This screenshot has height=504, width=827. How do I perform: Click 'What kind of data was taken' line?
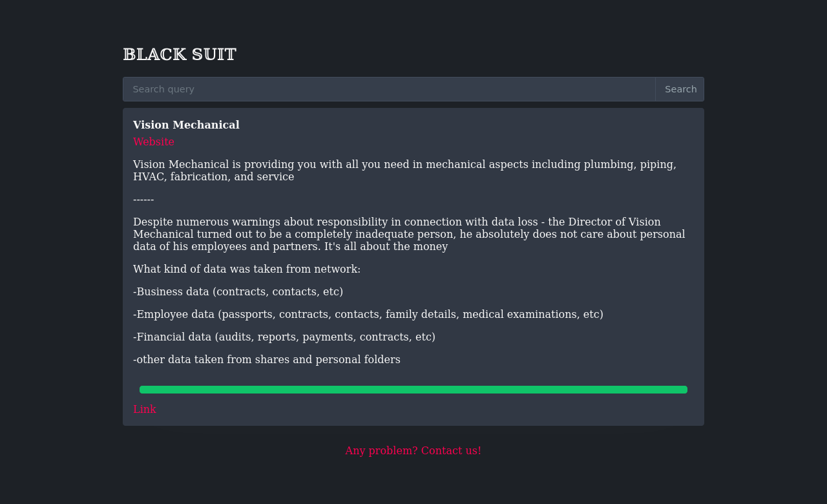[247, 269]
